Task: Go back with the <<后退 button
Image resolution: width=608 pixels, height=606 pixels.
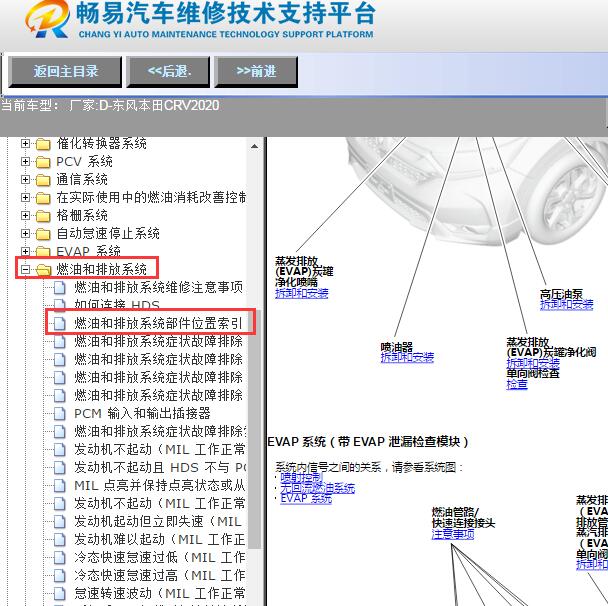Action: 168,72
